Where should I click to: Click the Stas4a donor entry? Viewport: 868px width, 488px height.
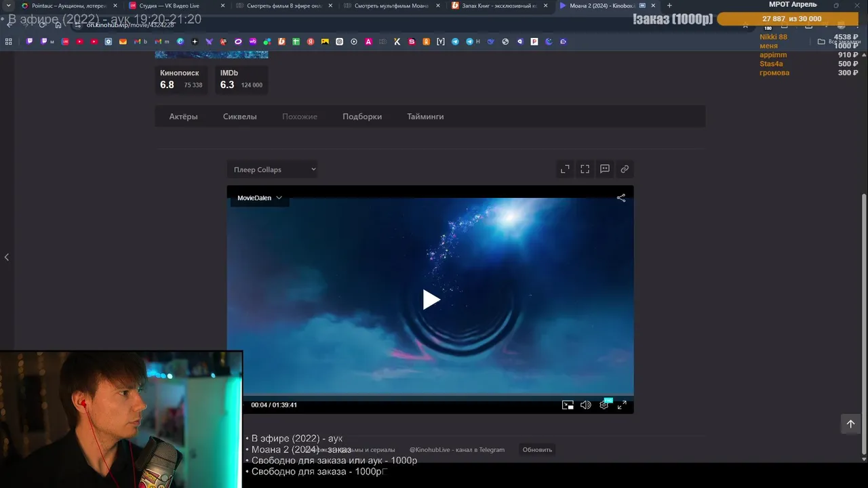[771, 64]
